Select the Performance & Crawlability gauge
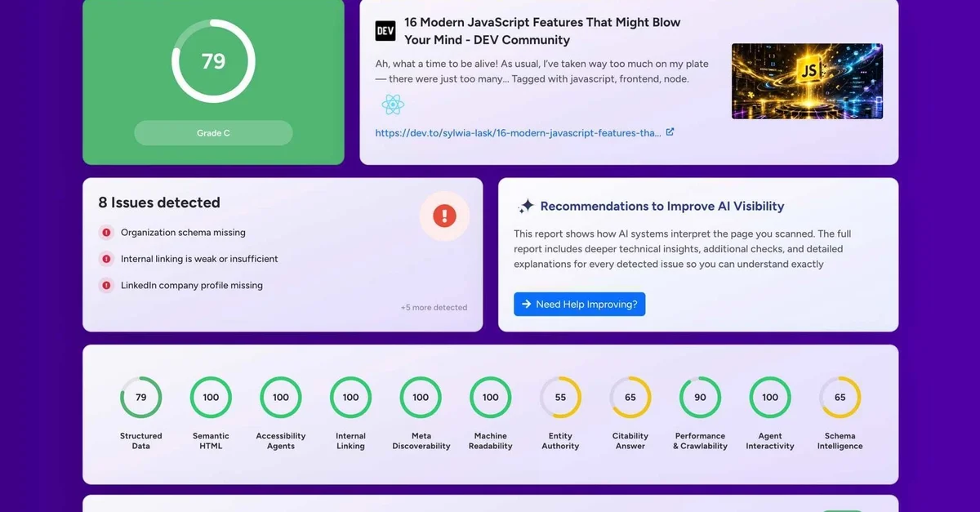This screenshot has width=980, height=512. [x=700, y=398]
